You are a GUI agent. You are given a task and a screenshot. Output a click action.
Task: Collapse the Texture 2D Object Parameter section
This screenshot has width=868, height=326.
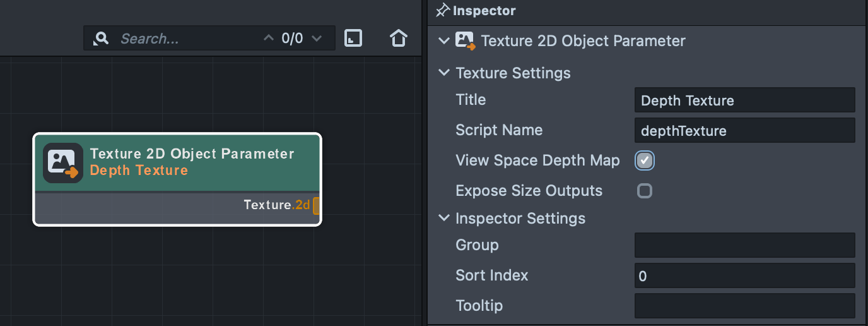[444, 41]
